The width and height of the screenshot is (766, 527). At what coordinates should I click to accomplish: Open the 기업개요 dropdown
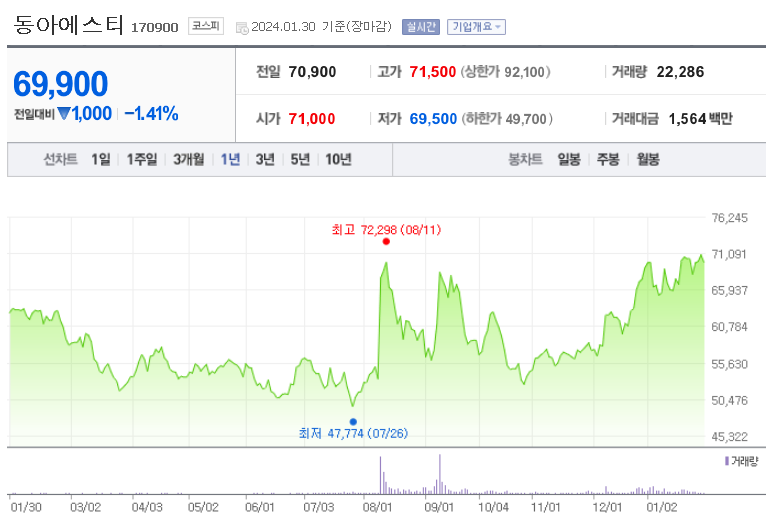pos(476,27)
